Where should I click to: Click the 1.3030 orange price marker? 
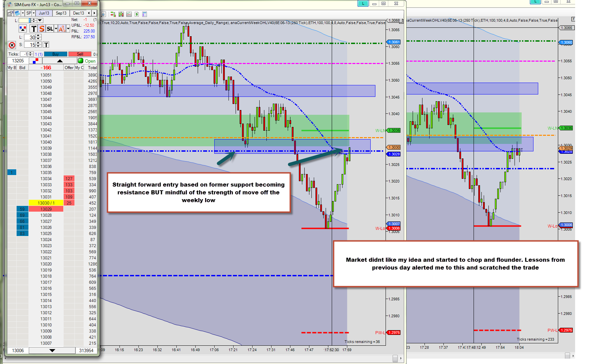394,147
